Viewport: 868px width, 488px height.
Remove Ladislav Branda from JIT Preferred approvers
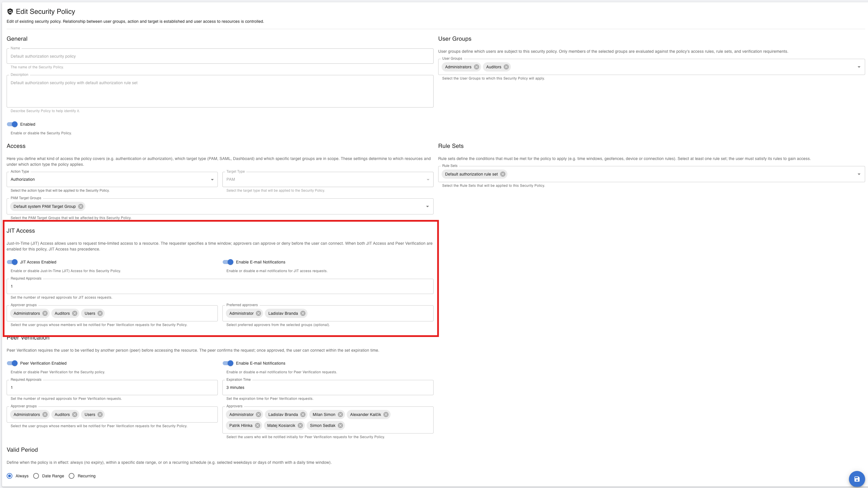tap(303, 314)
